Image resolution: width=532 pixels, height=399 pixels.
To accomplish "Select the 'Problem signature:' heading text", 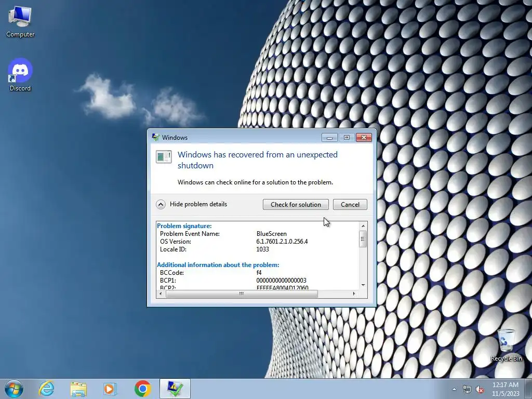I will [x=184, y=226].
